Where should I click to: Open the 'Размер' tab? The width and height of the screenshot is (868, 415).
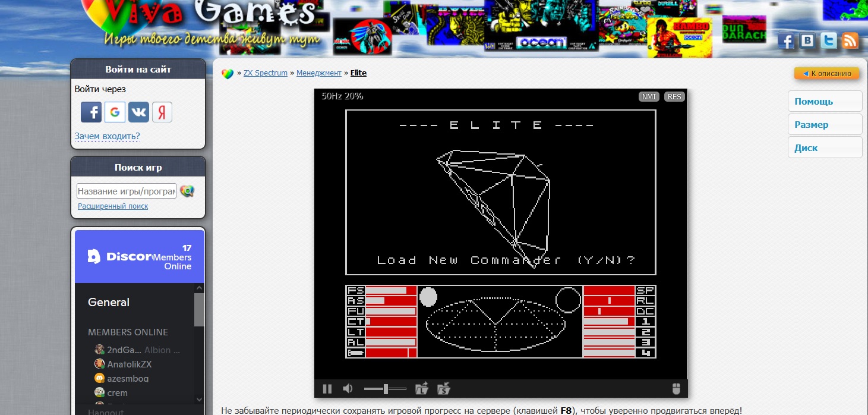825,124
